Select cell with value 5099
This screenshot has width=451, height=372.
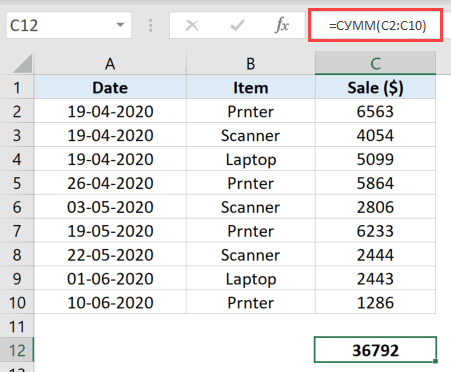[375, 159]
